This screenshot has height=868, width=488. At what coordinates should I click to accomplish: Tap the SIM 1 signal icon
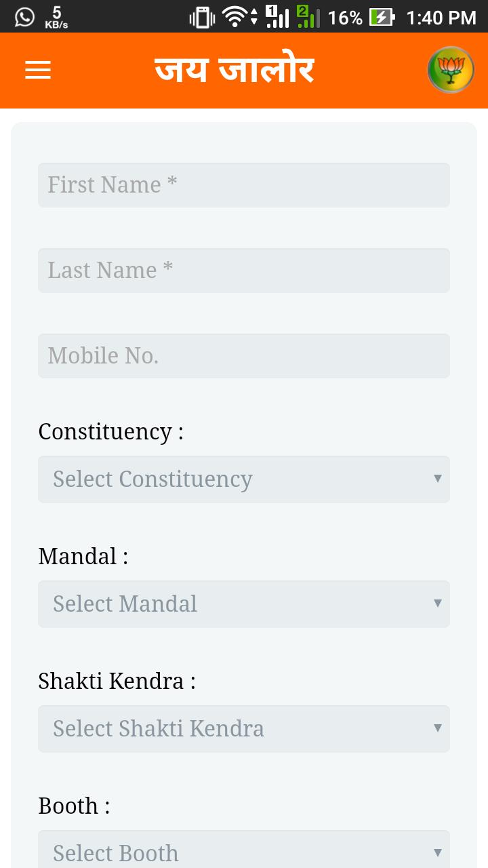coord(277,16)
